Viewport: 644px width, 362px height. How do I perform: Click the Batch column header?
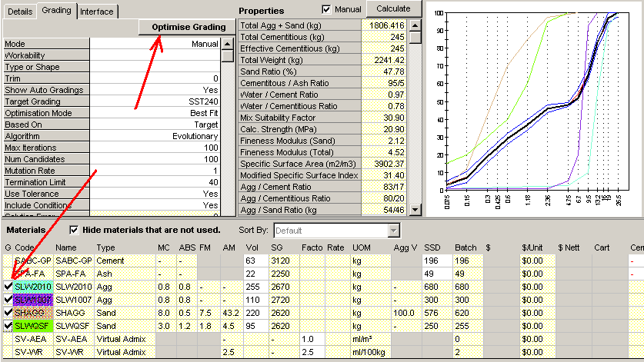pos(466,247)
